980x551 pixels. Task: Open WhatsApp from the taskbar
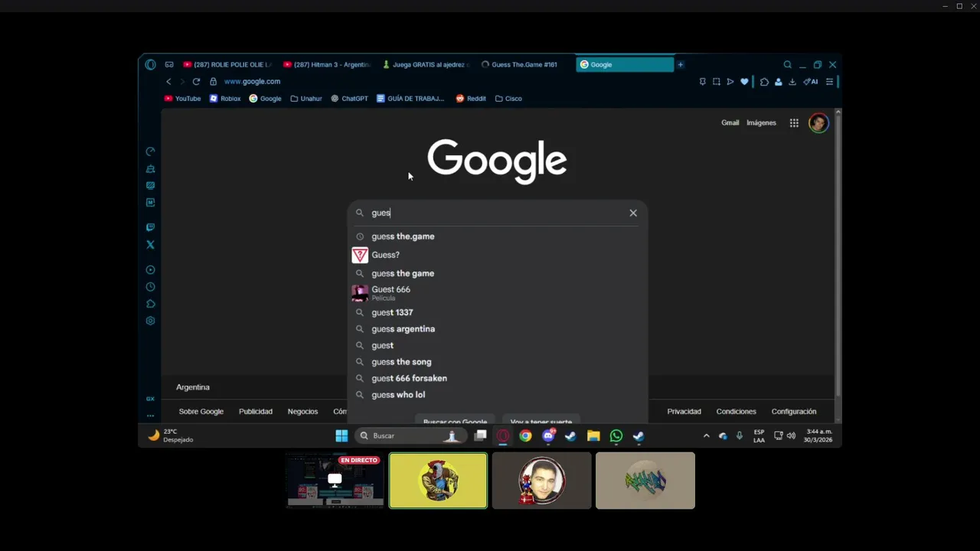coord(616,436)
